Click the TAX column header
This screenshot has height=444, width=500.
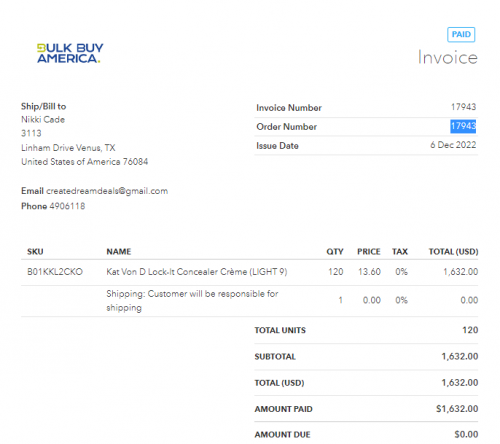(x=400, y=252)
